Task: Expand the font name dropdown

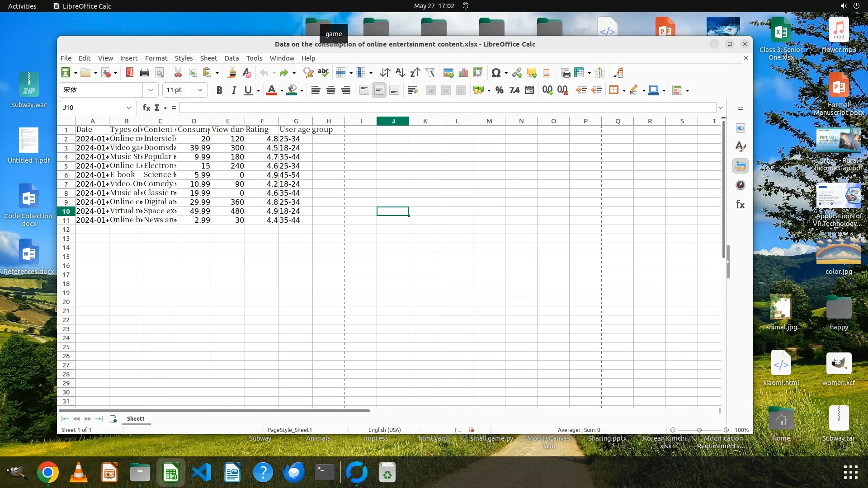Action: (151, 90)
